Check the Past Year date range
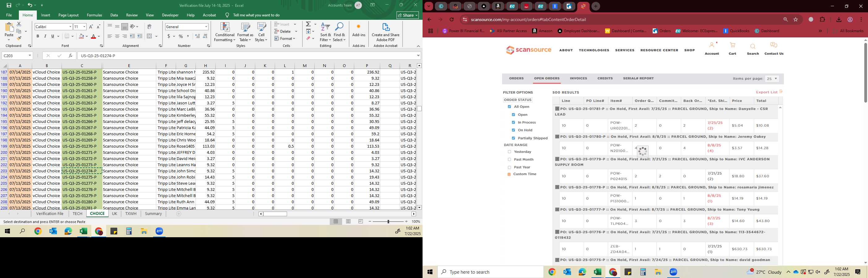The height and width of the screenshot is (278, 868). pos(509,167)
